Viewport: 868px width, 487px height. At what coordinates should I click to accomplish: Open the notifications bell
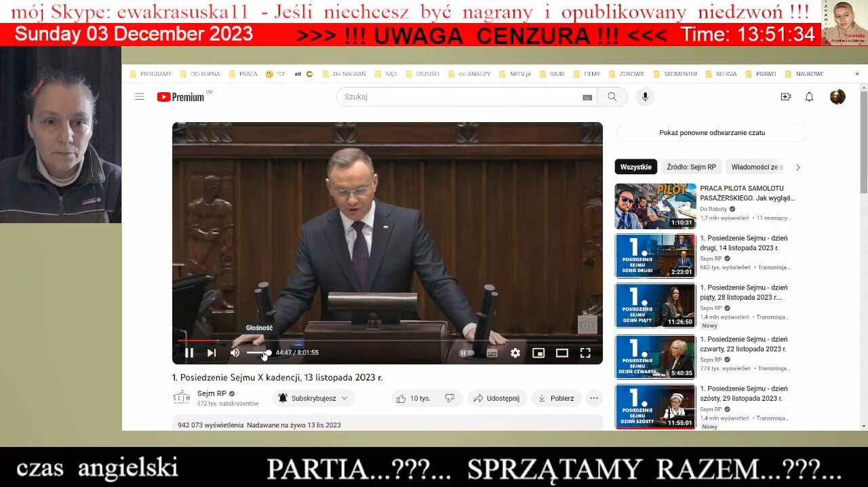click(809, 97)
